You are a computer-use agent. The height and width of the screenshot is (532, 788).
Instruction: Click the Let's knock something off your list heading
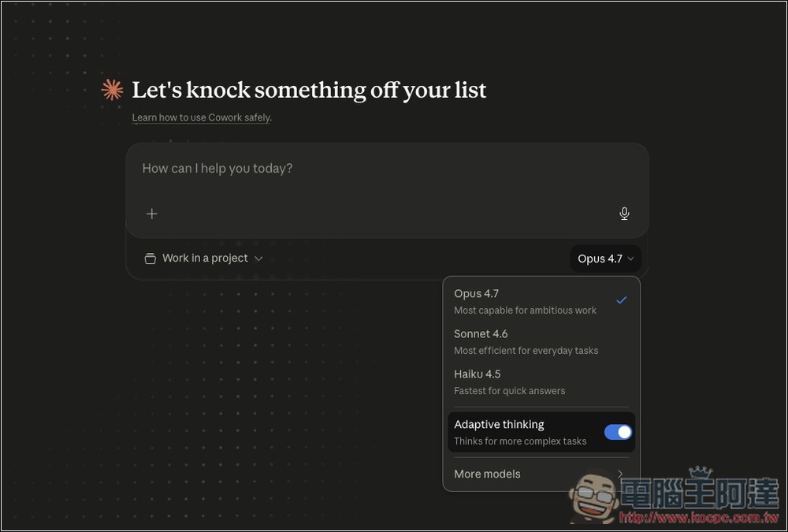309,90
